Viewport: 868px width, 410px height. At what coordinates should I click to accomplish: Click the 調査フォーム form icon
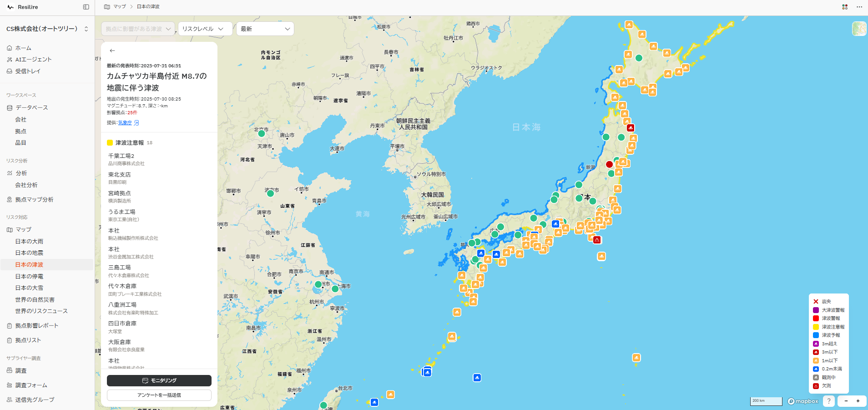point(10,385)
